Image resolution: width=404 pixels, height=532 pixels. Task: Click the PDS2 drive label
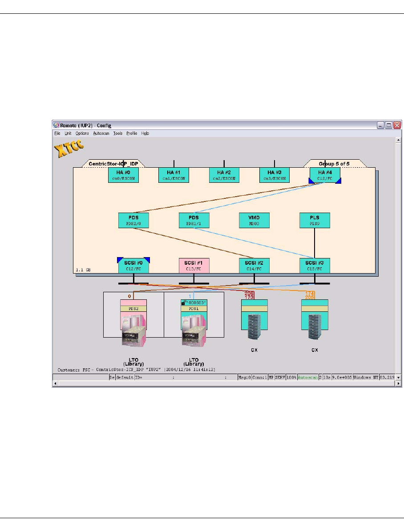(x=133, y=309)
